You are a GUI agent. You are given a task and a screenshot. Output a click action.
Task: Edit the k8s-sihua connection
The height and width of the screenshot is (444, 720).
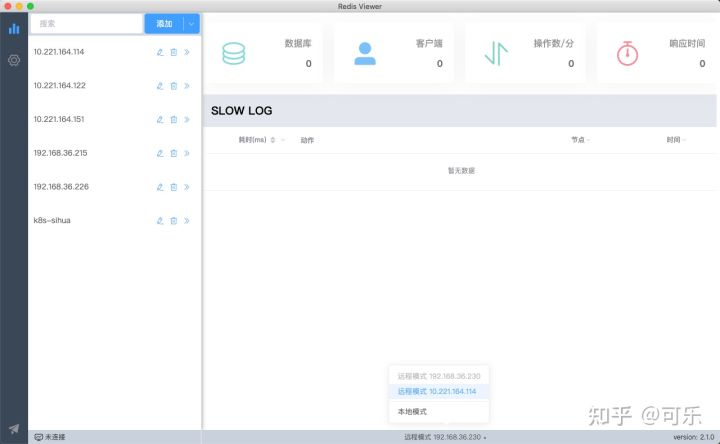tap(160, 221)
